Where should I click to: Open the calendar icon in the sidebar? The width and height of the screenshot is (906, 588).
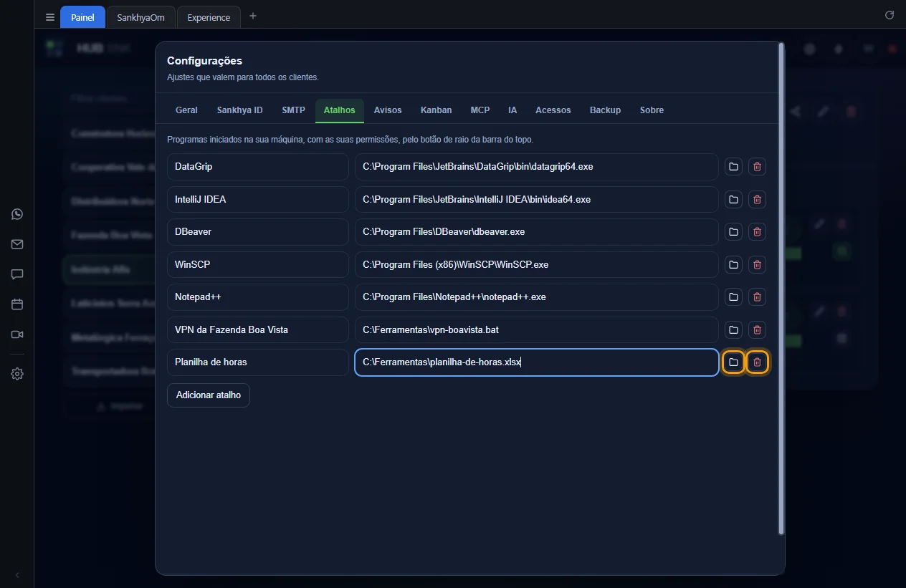[17, 304]
